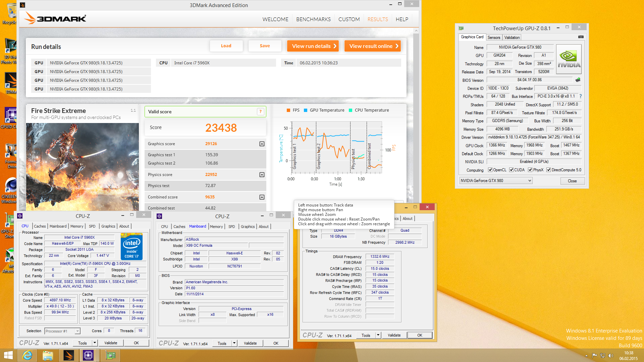Image resolution: width=644 pixels, height=362 pixels.
Task: Open the GPU selection dropdown in GPU-Z
Action: (x=496, y=181)
